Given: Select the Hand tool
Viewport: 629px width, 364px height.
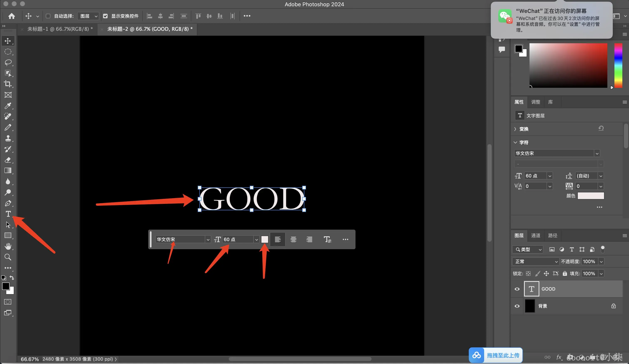Looking at the screenshot, I should [x=8, y=246].
